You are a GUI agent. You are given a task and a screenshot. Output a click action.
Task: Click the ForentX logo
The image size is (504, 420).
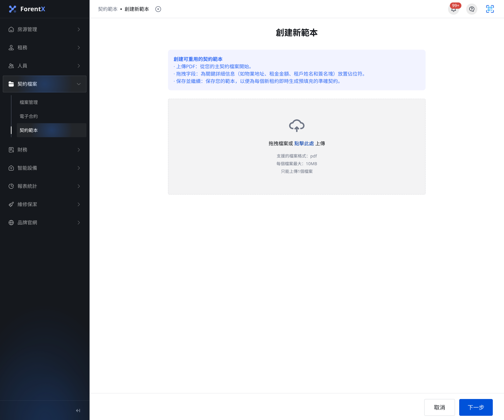click(x=27, y=9)
